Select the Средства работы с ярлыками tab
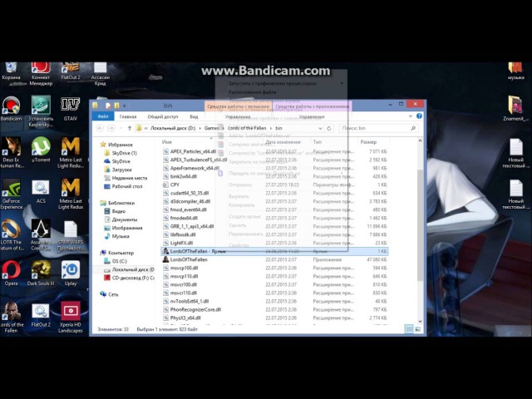 pos(239,106)
